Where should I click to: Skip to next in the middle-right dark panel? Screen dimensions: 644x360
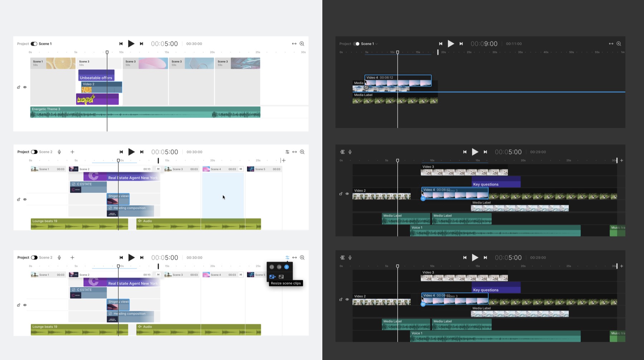point(485,152)
